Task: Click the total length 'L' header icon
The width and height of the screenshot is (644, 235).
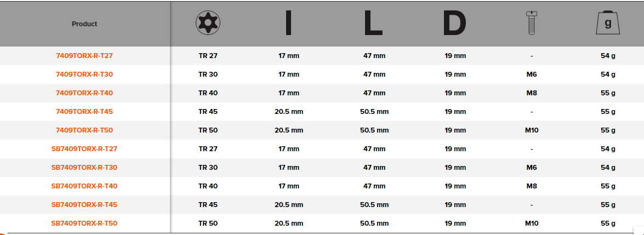Action: pos(373,23)
